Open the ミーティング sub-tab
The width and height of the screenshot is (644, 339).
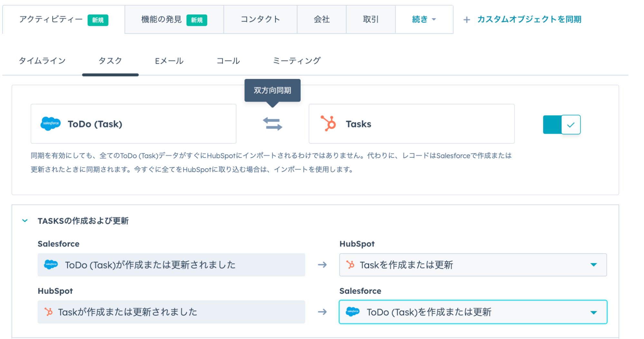(x=297, y=61)
